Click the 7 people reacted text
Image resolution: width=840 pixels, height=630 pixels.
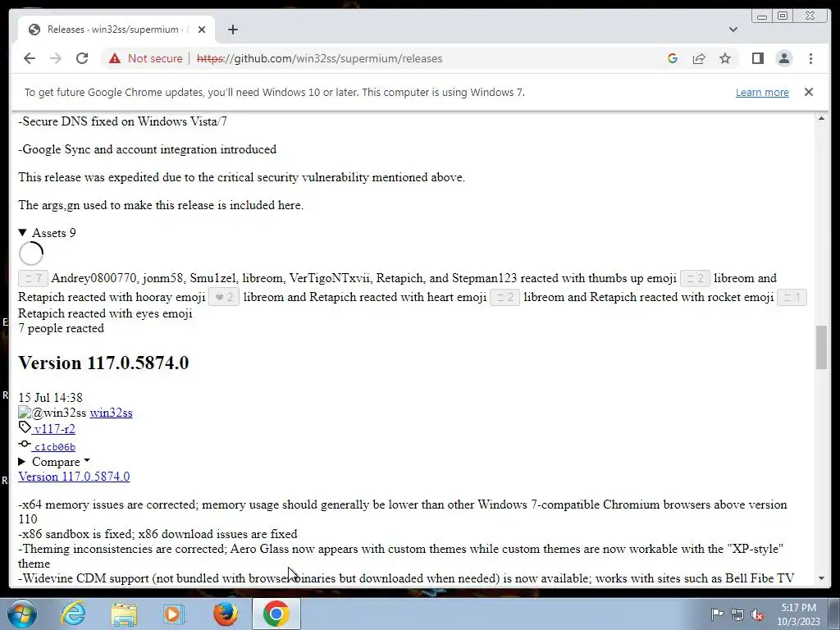point(61,328)
